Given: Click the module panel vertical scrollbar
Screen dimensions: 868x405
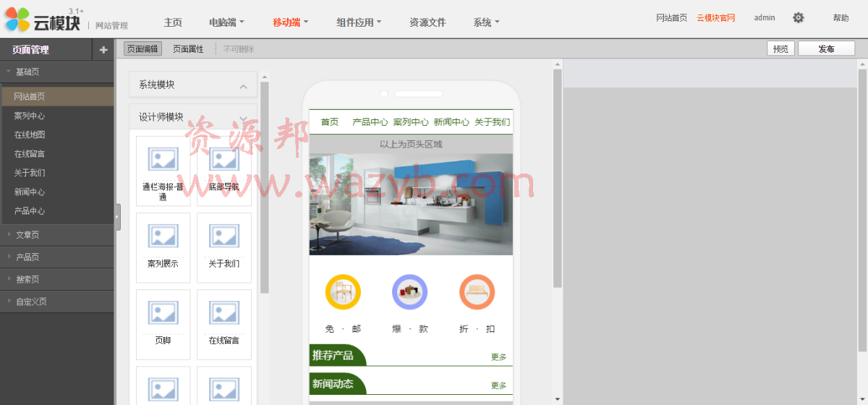Looking at the screenshot, I should click(x=265, y=187).
